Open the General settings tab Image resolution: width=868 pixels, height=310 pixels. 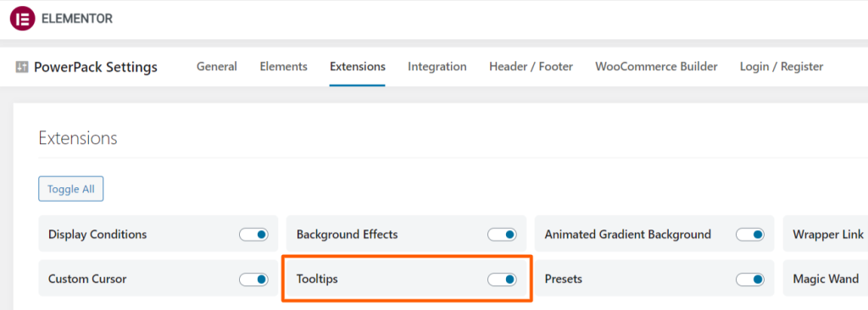tap(217, 67)
